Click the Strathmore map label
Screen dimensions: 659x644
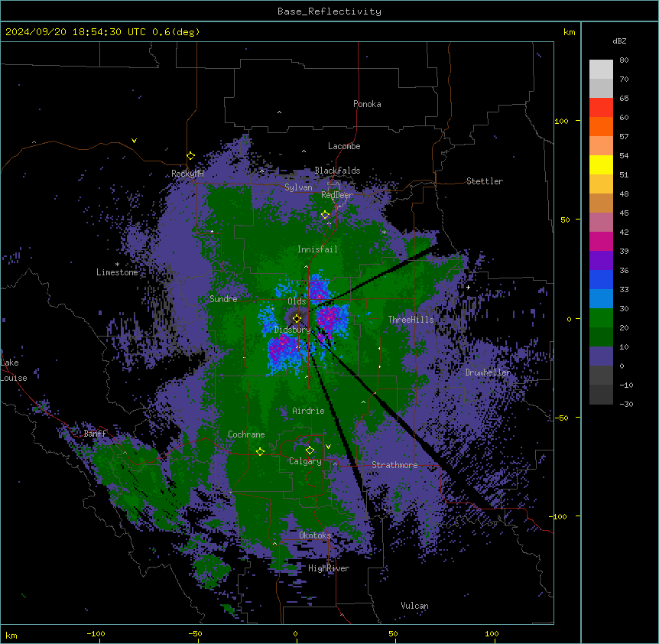pos(394,465)
